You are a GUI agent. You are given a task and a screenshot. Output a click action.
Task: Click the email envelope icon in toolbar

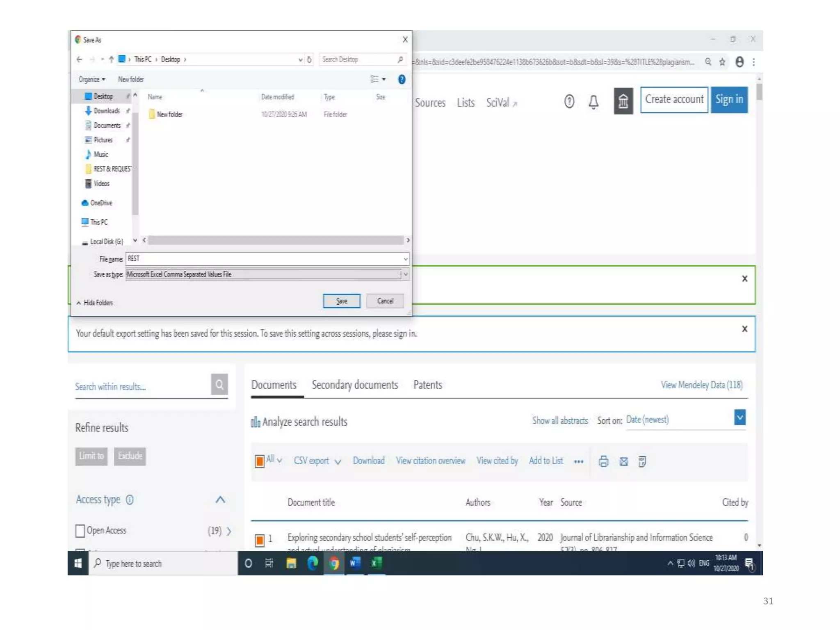623,461
